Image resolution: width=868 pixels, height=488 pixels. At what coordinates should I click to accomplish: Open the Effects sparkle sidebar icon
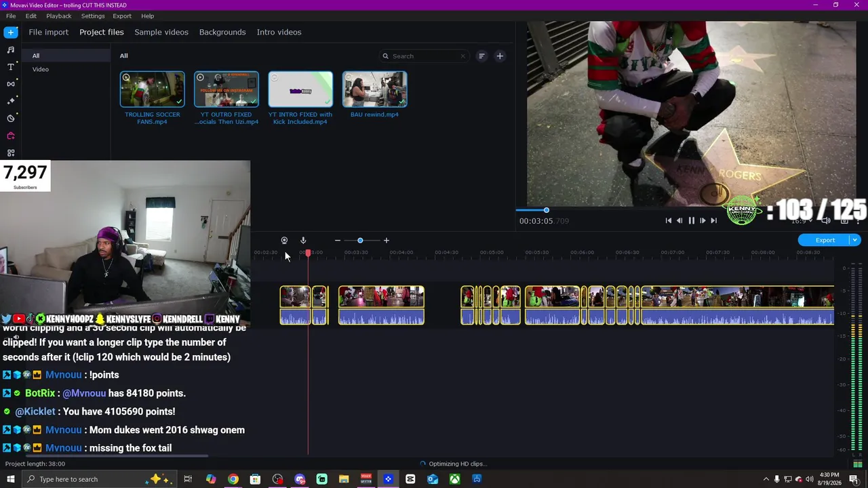11,101
